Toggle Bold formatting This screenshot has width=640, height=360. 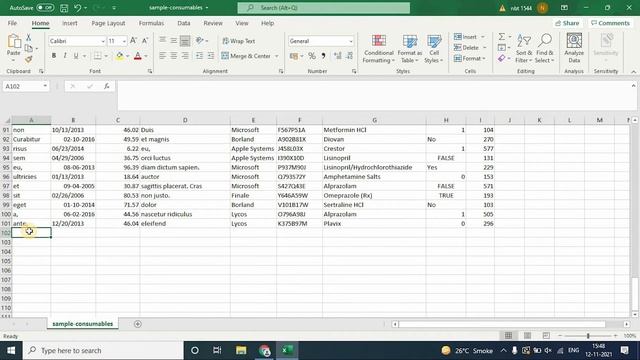(x=53, y=56)
